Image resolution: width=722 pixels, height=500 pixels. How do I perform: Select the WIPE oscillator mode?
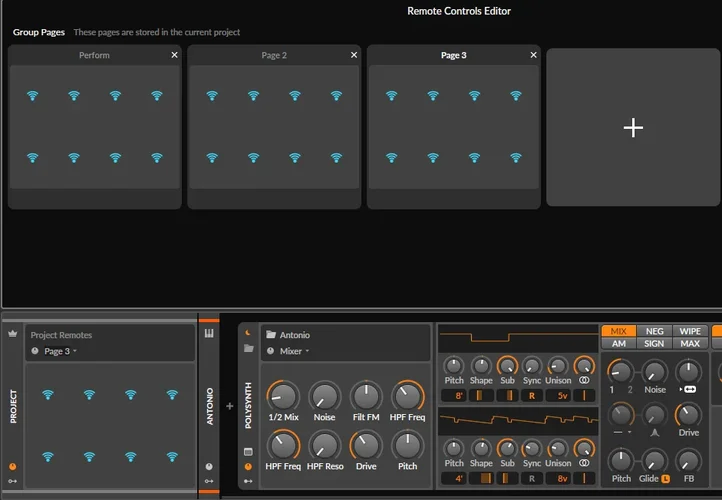690,331
